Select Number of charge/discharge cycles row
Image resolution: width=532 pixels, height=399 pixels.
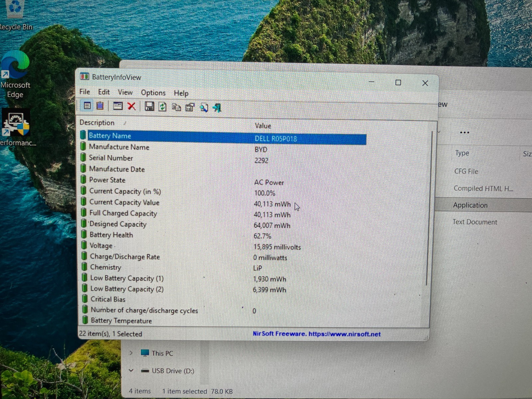[x=223, y=311]
